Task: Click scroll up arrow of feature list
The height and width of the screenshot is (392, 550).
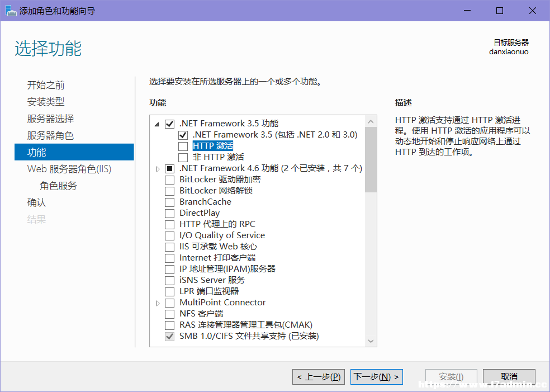Action: [371, 121]
